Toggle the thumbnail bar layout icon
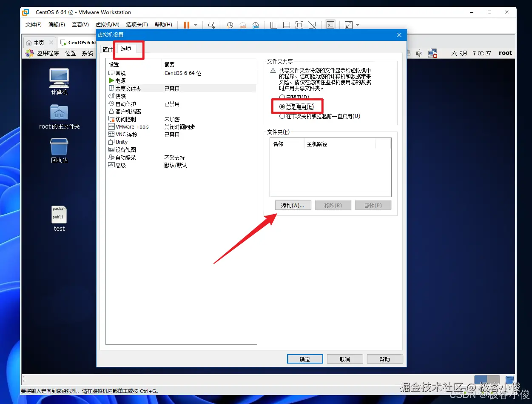This screenshot has height=404, width=532. [x=287, y=25]
